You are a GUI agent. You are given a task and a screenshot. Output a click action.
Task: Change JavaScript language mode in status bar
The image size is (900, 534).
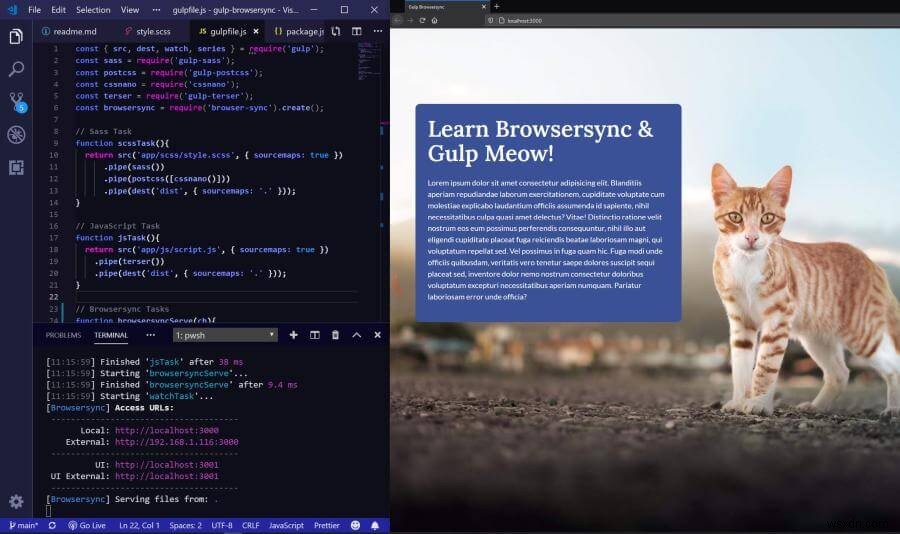pos(286,525)
